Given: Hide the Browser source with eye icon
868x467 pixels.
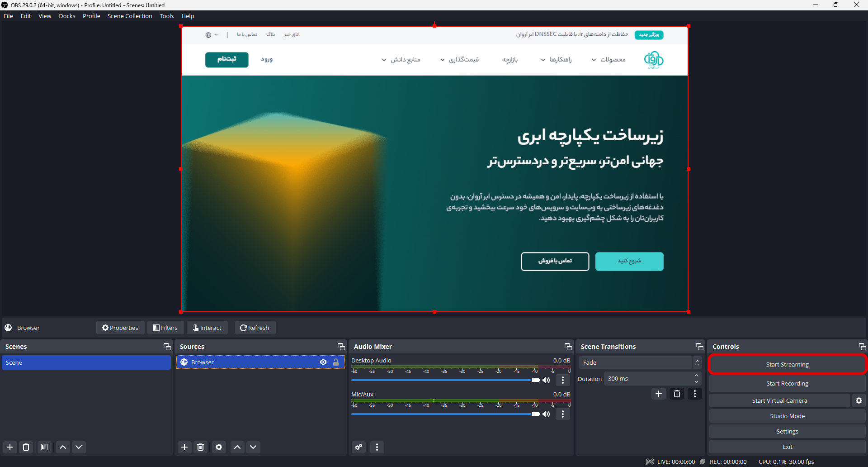Looking at the screenshot, I should (323, 362).
